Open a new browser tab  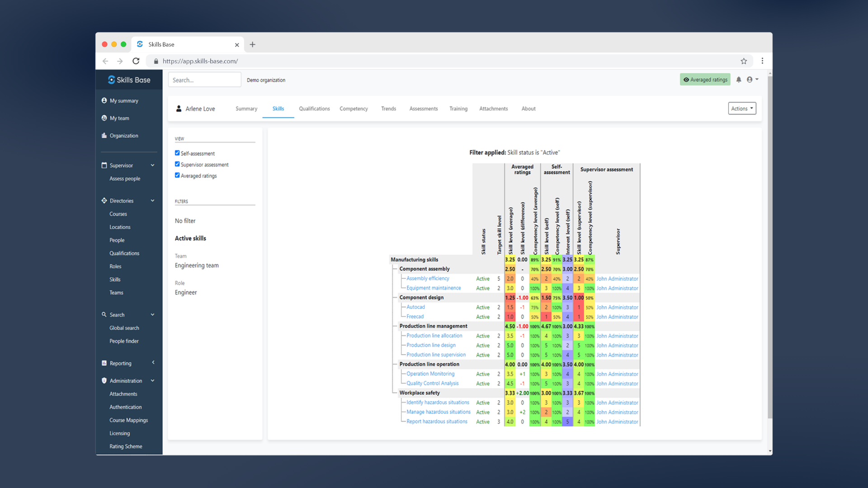(253, 44)
